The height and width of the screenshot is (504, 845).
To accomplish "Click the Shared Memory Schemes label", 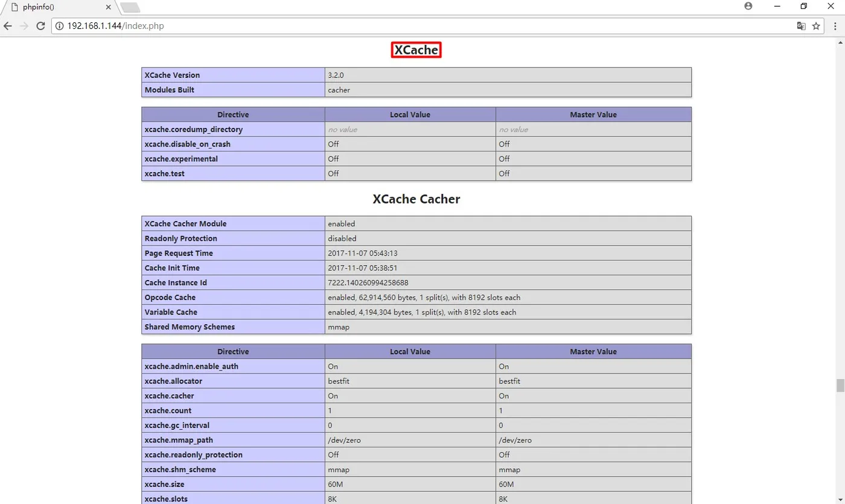I will [190, 327].
